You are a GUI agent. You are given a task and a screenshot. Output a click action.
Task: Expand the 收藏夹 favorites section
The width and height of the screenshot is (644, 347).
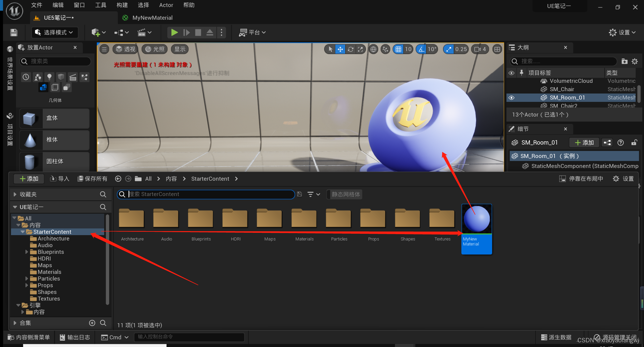click(x=15, y=194)
